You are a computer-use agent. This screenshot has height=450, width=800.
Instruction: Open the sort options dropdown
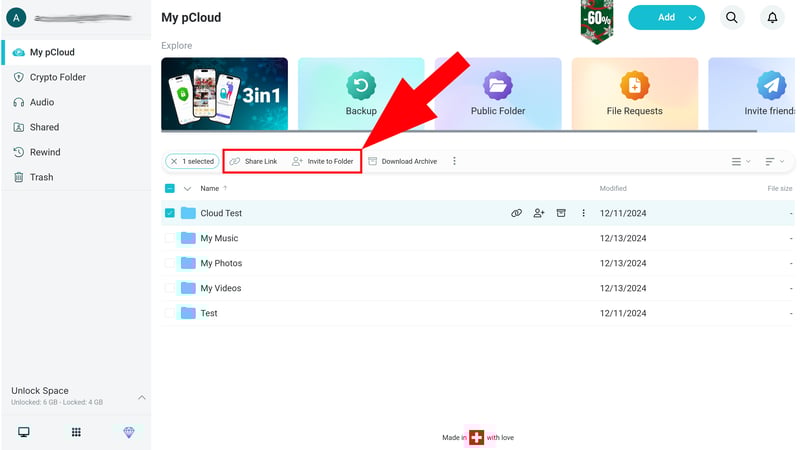774,161
